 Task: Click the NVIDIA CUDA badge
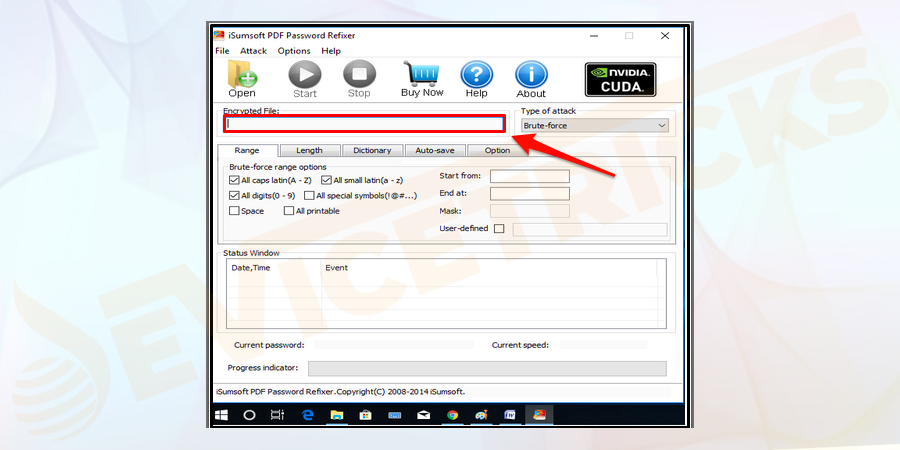click(x=620, y=79)
